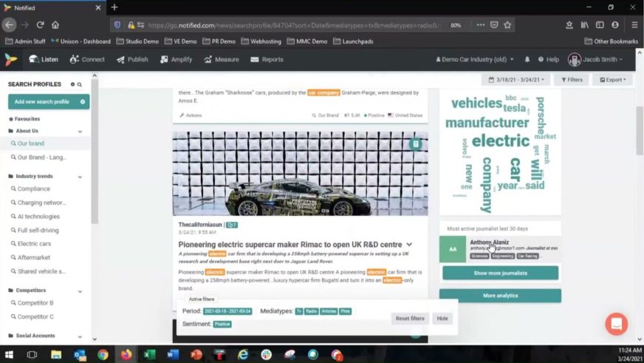This screenshot has height=363, width=644.
Task: Click article document icon on car image
Action: 416,144
